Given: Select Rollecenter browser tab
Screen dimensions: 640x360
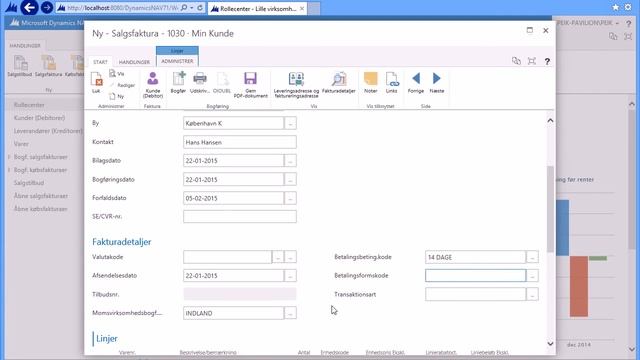Looking at the screenshot, I should tap(257, 8).
